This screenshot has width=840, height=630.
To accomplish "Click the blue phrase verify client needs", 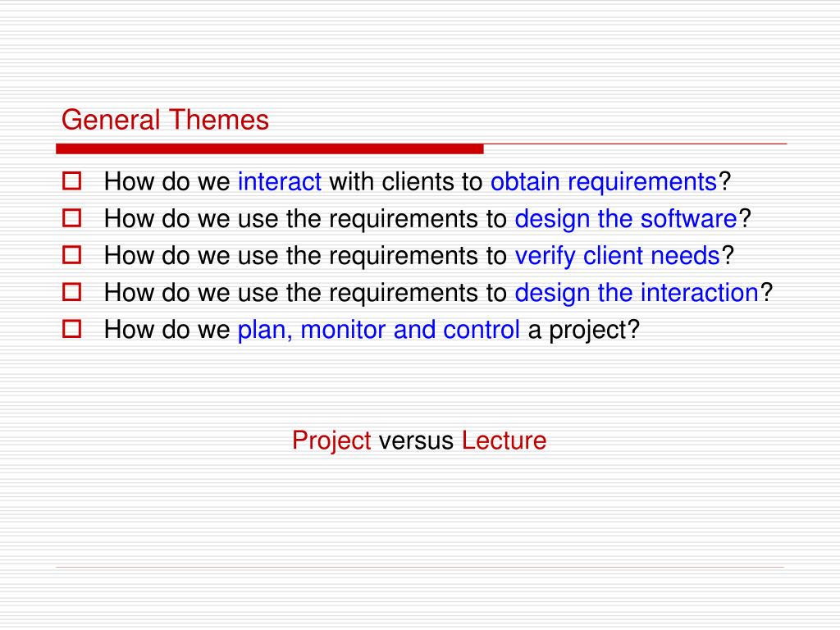I will coord(617,256).
